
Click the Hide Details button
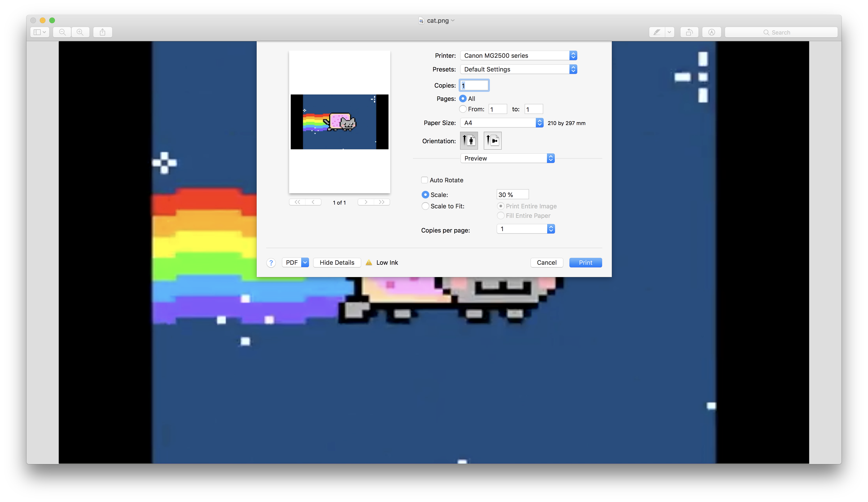tap(337, 263)
